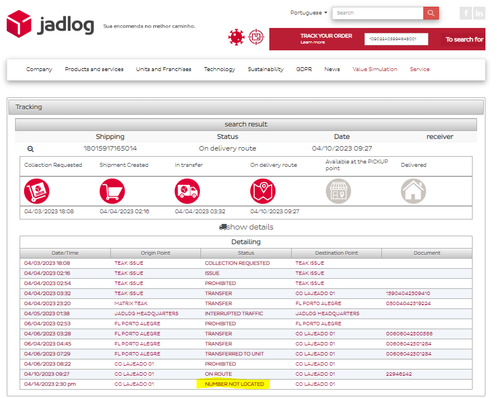Open the Portuguese language dropdown
The height and width of the screenshot is (398, 500).
tap(309, 13)
